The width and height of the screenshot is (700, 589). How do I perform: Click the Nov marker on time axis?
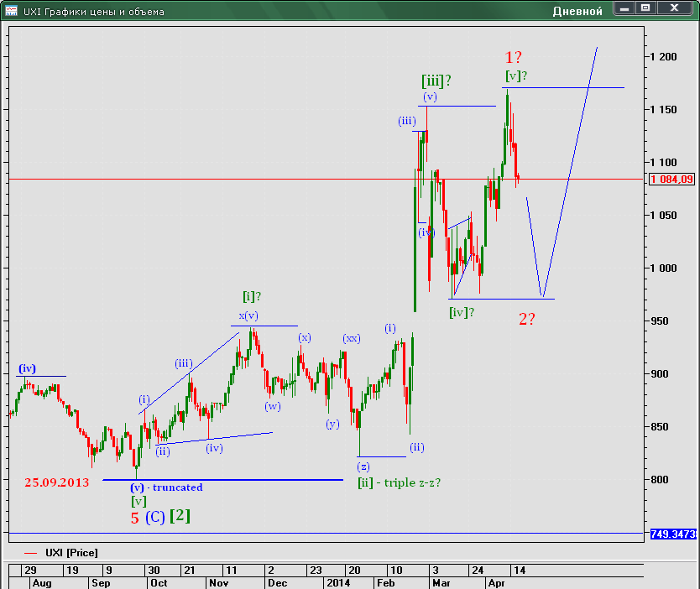click(218, 582)
